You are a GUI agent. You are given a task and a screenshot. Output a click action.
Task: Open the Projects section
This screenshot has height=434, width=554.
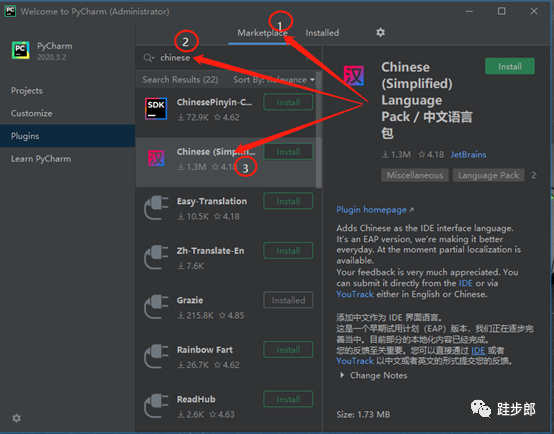(x=27, y=91)
